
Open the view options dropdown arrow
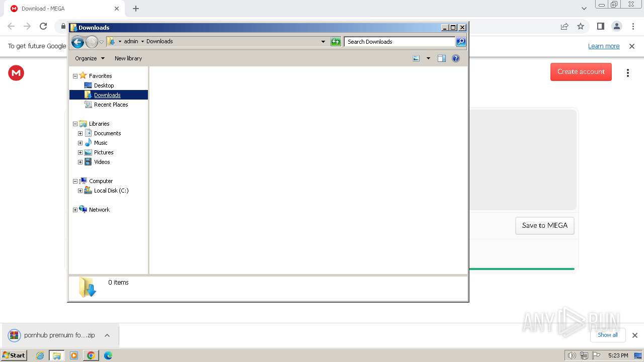click(x=428, y=58)
